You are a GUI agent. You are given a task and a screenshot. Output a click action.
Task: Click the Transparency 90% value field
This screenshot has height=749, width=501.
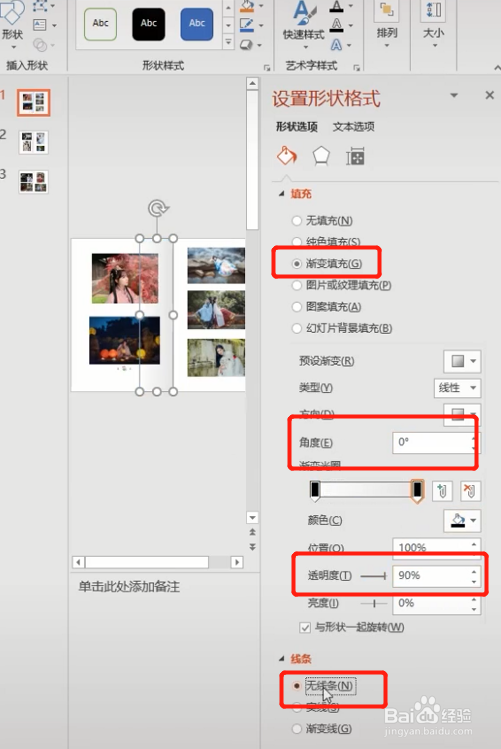tap(431, 576)
